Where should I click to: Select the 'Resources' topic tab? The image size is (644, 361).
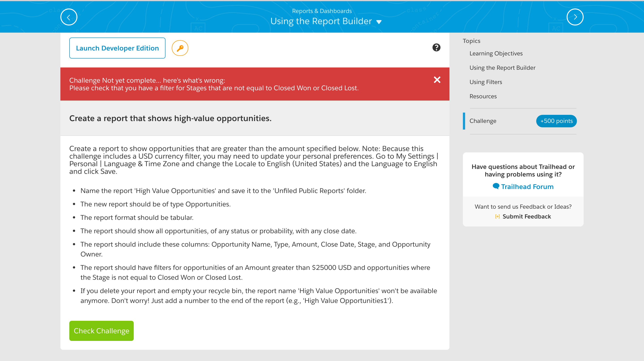pyautogui.click(x=483, y=96)
